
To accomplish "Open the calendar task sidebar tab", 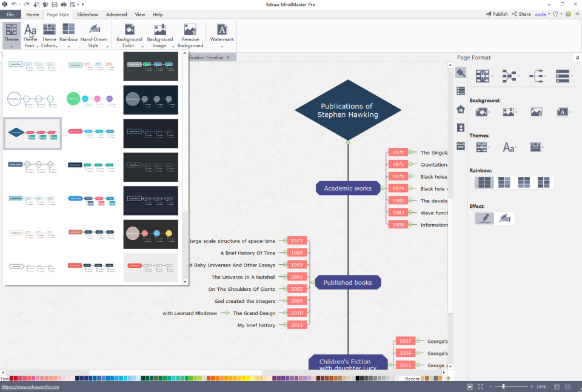I will [x=461, y=146].
